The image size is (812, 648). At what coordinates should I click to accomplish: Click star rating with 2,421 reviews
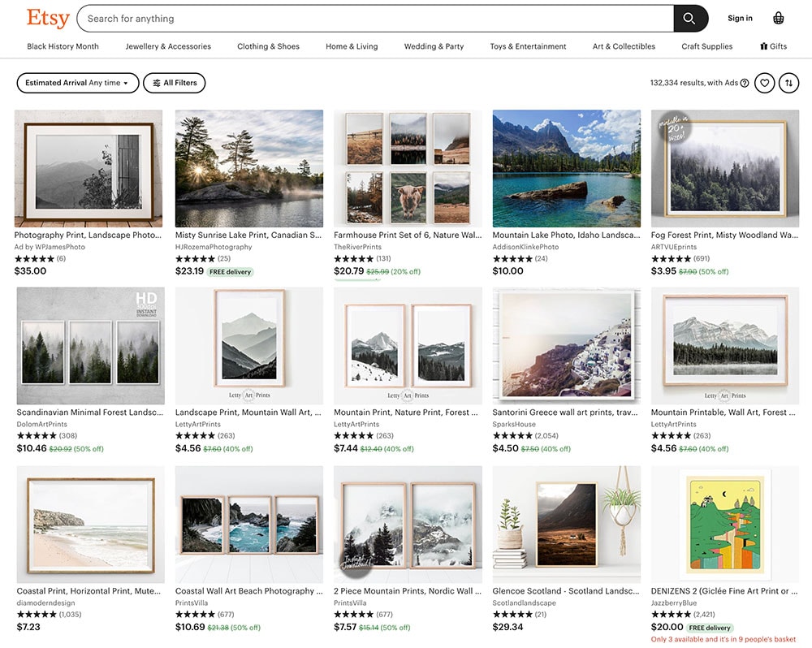coord(683,615)
